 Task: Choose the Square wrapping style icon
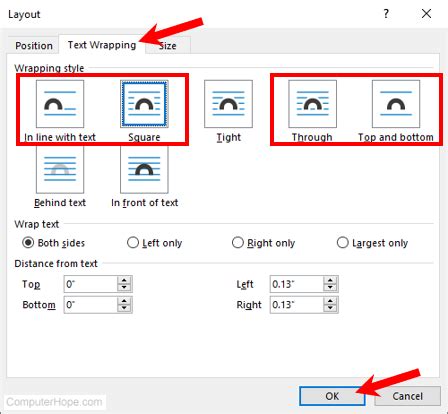tap(144, 104)
